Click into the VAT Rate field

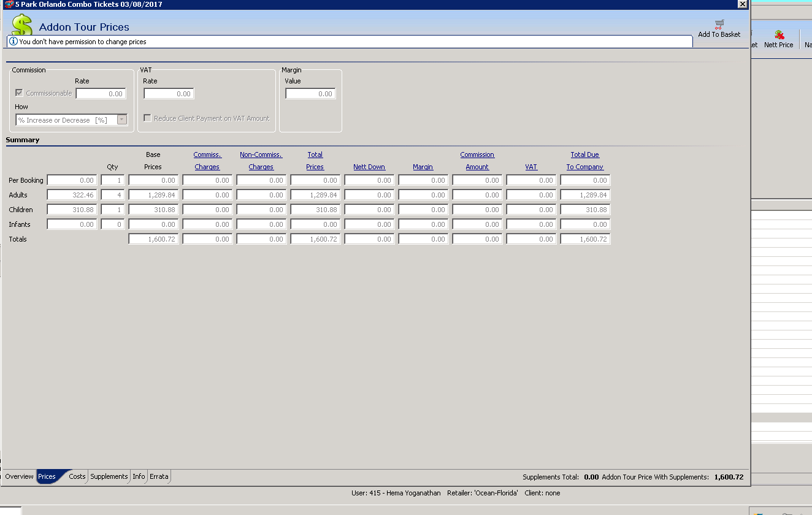(x=169, y=94)
